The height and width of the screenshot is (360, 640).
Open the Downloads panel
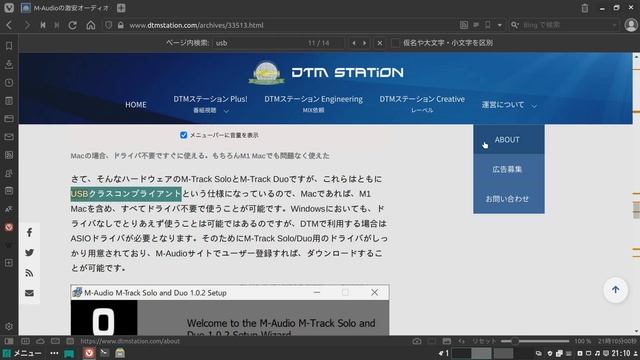[9, 64]
